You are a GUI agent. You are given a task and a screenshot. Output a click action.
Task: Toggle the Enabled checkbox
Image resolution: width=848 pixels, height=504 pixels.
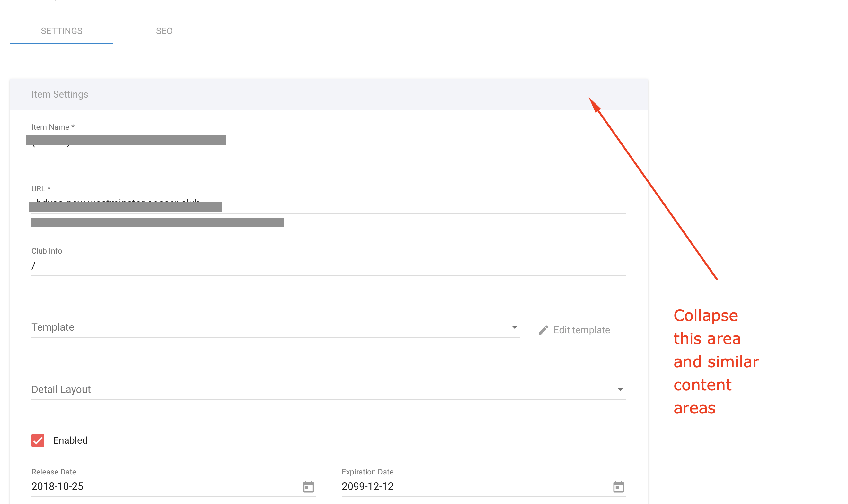(38, 440)
